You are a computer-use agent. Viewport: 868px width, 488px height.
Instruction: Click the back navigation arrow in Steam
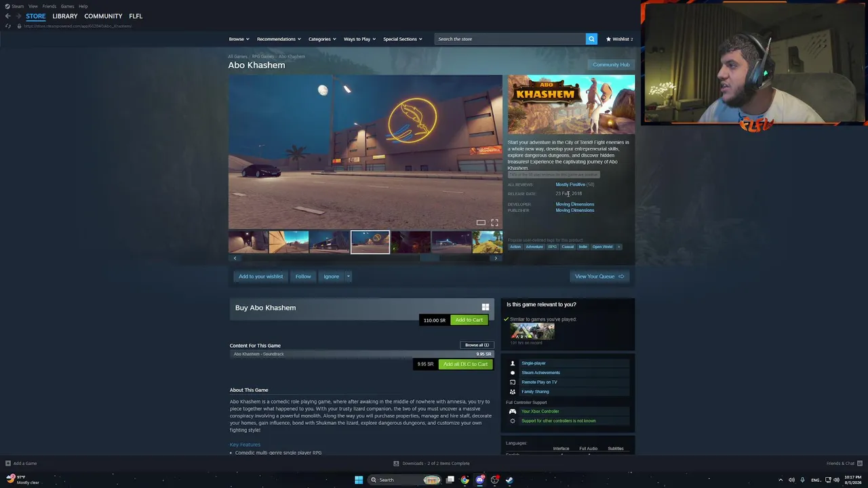coord(8,16)
